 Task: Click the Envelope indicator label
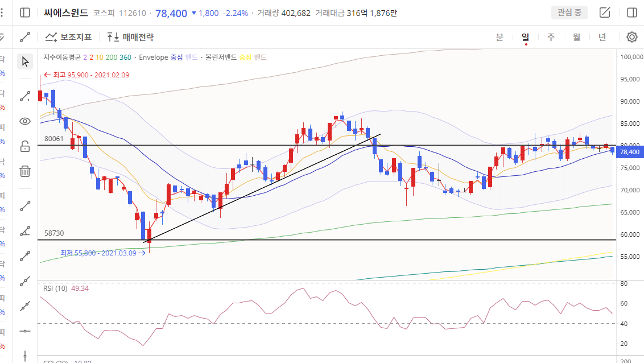tap(154, 57)
